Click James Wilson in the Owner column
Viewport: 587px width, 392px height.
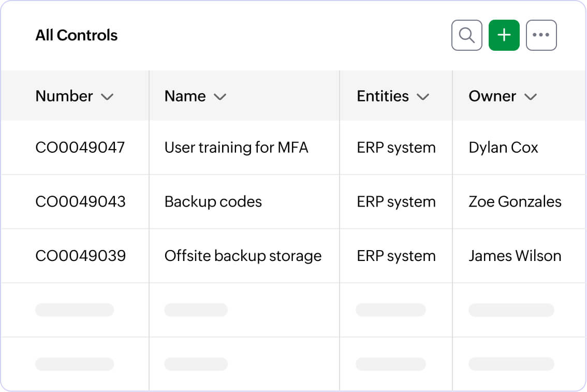515,256
